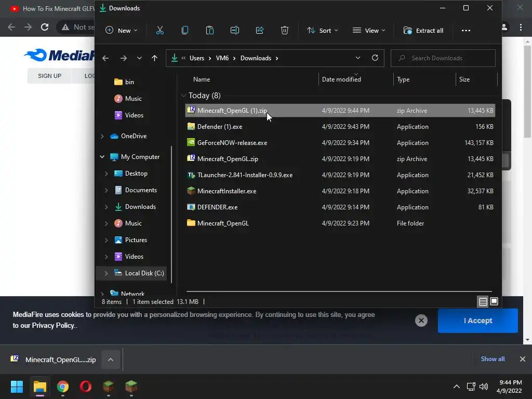Open download item options chevron
Screen dimensions: 532x399
111,360
